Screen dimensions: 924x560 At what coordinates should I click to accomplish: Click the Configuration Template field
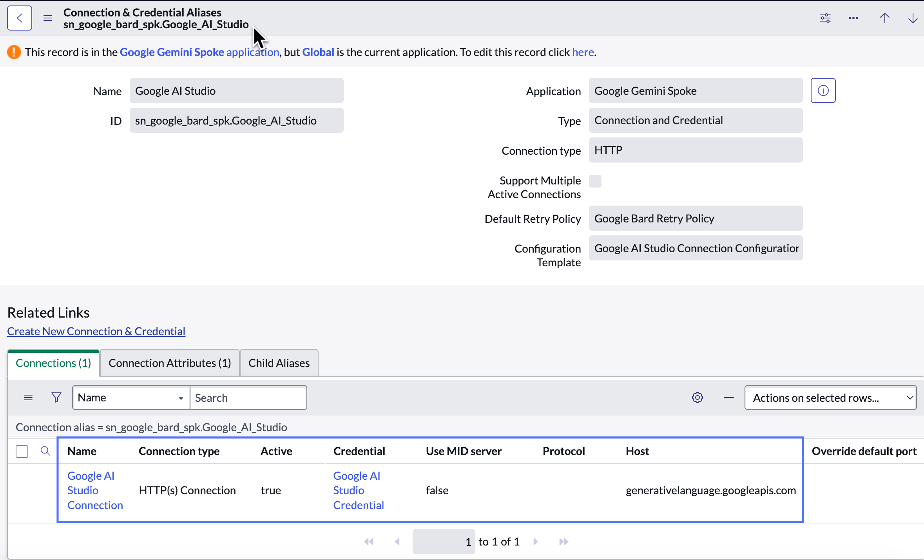(696, 248)
